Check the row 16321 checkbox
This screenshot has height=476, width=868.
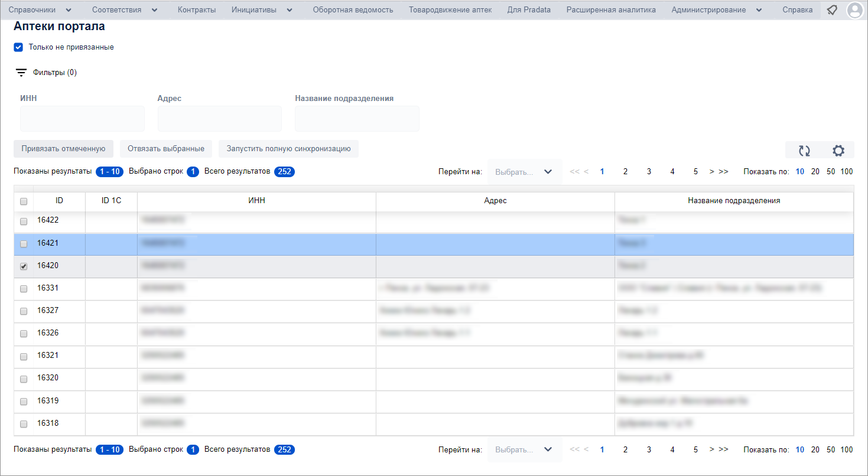click(x=24, y=356)
